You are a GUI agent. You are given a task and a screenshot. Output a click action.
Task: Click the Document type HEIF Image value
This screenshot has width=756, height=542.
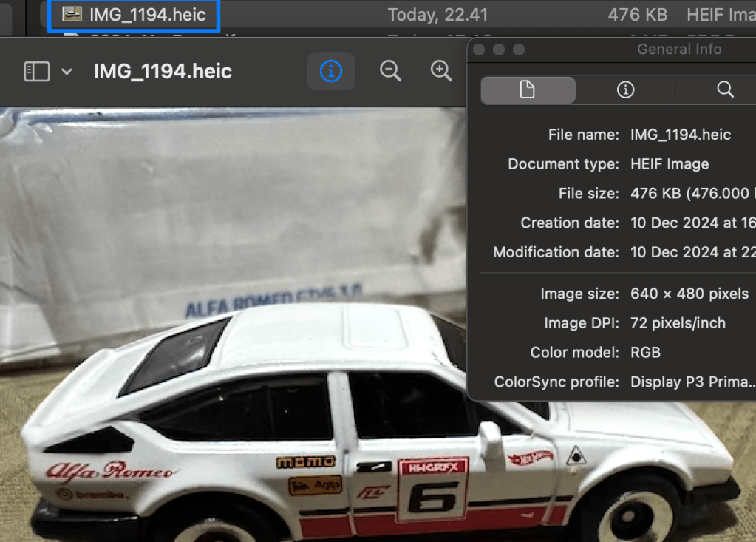tap(669, 164)
